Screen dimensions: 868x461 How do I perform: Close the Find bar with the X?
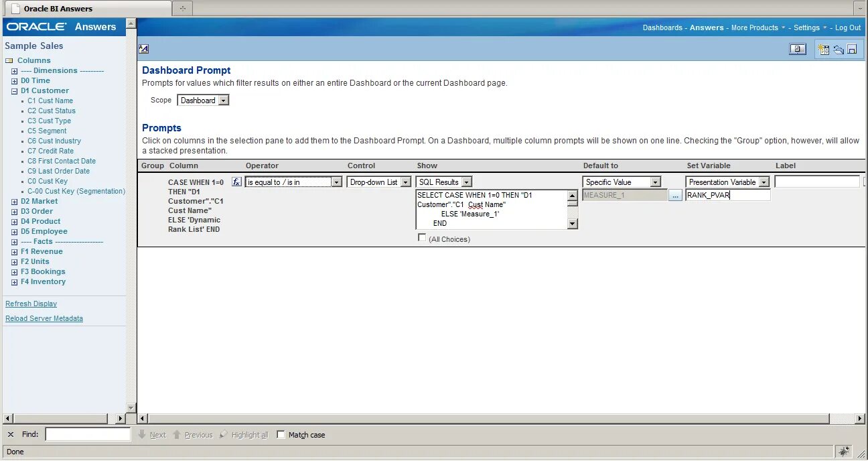point(10,435)
